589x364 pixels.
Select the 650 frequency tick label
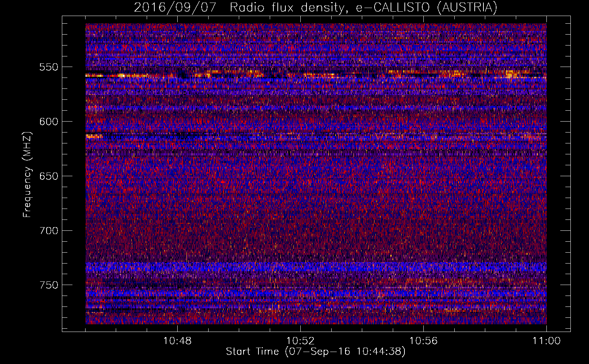click(x=49, y=176)
